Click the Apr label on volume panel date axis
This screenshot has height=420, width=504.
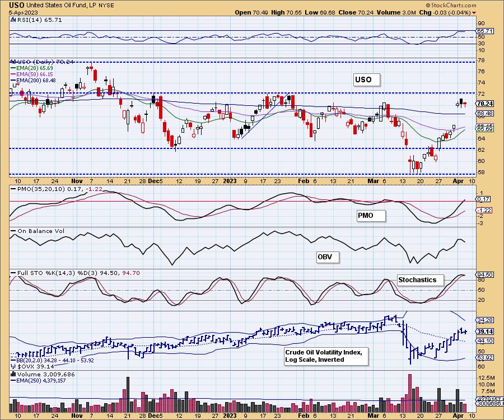tap(458, 416)
